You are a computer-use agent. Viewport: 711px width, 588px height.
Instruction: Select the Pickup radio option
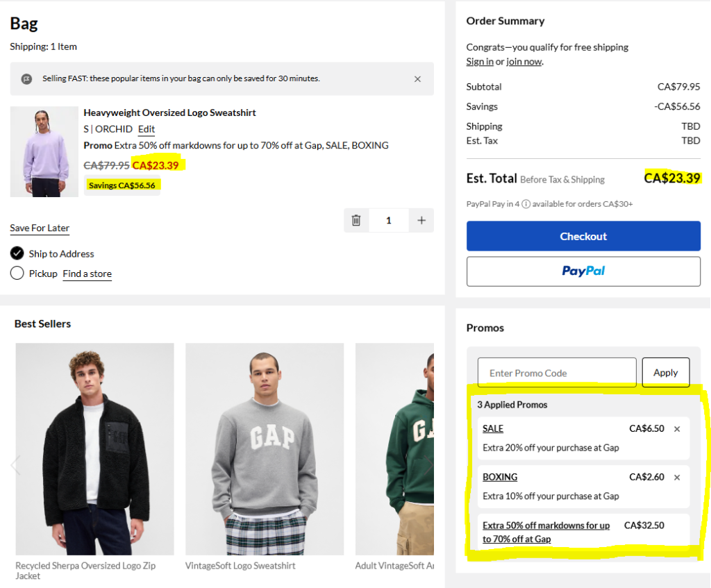(x=17, y=274)
